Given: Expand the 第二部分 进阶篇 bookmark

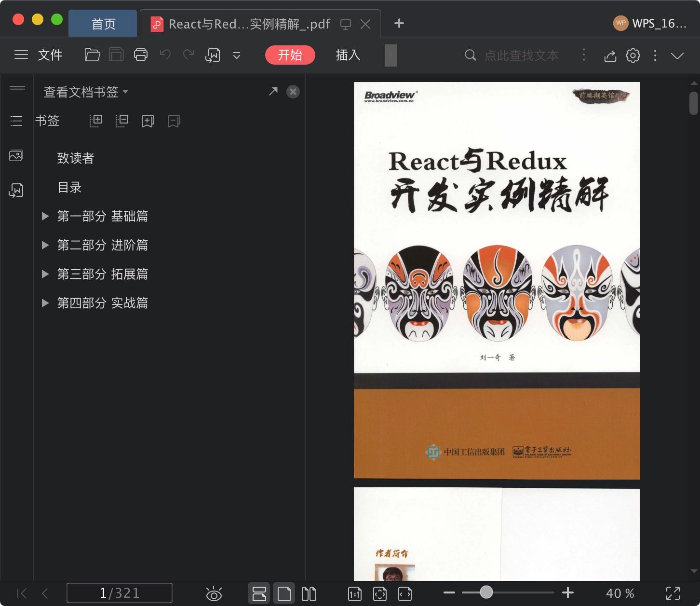Looking at the screenshot, I should tap(45, 245).
